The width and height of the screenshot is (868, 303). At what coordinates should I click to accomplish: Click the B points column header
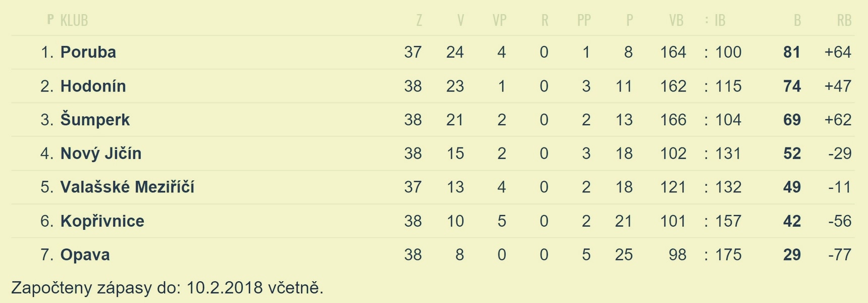point(797,20)
